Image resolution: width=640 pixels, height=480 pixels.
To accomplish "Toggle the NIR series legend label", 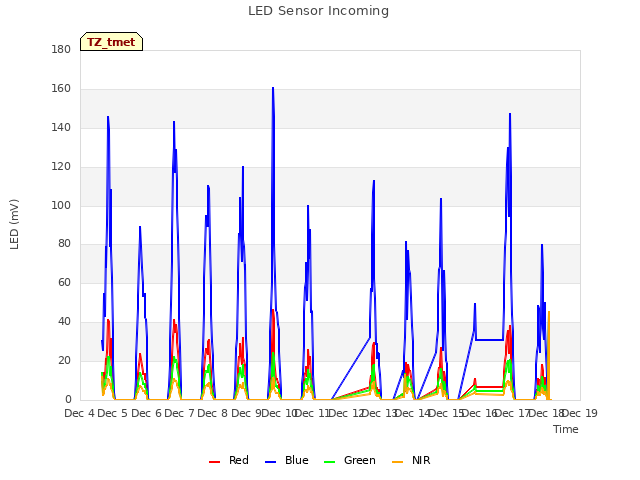I will (x=421, y=460).
